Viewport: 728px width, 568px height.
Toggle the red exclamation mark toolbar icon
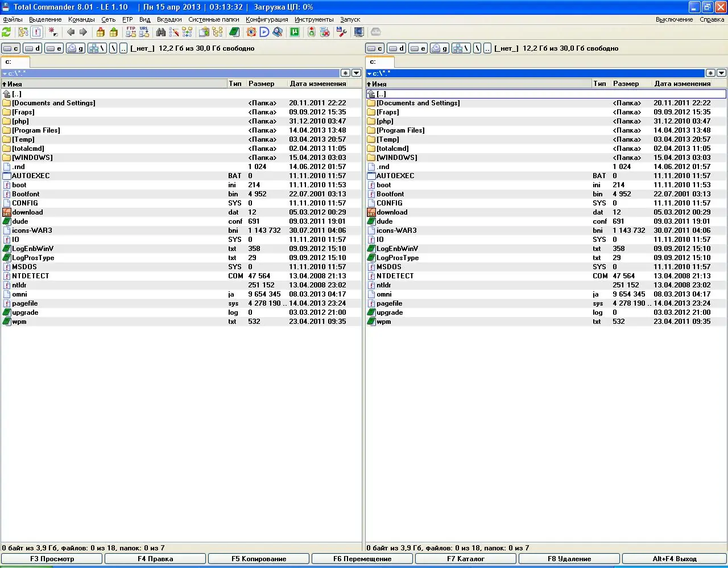coord(37,32)
